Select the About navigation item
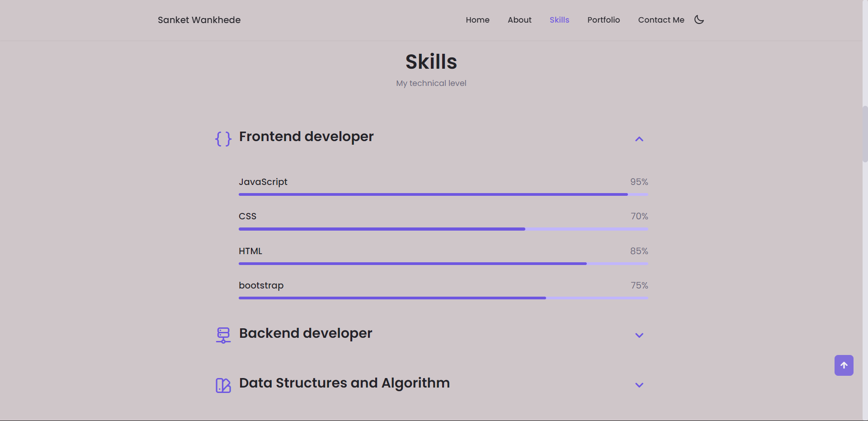 [x=519, y=20]
